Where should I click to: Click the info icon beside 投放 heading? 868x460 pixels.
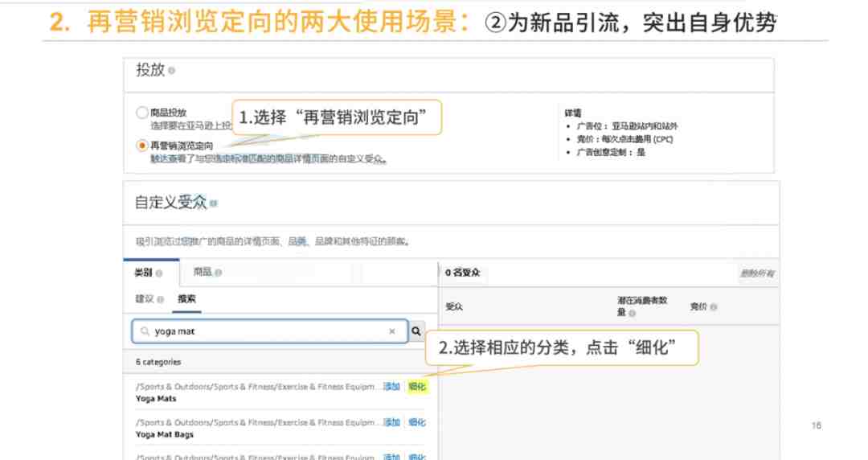(172, 71)
